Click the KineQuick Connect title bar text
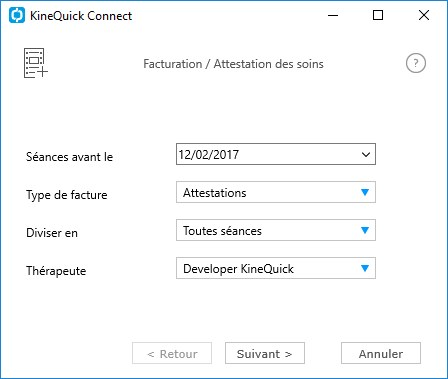Viewport: 448px width, 379px height. pyautogui.click(x=81, y=16)
